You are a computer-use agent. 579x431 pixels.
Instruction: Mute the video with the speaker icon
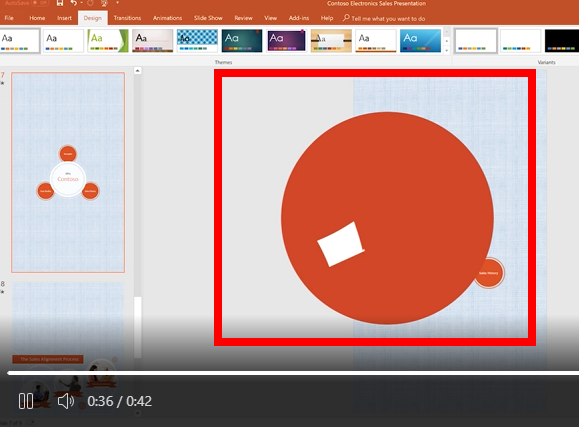(x=66, y=401)
